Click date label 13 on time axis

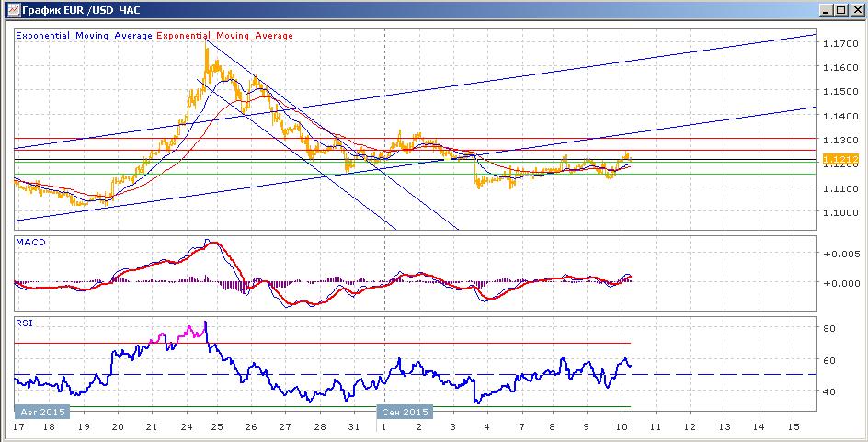pos(724,427)
